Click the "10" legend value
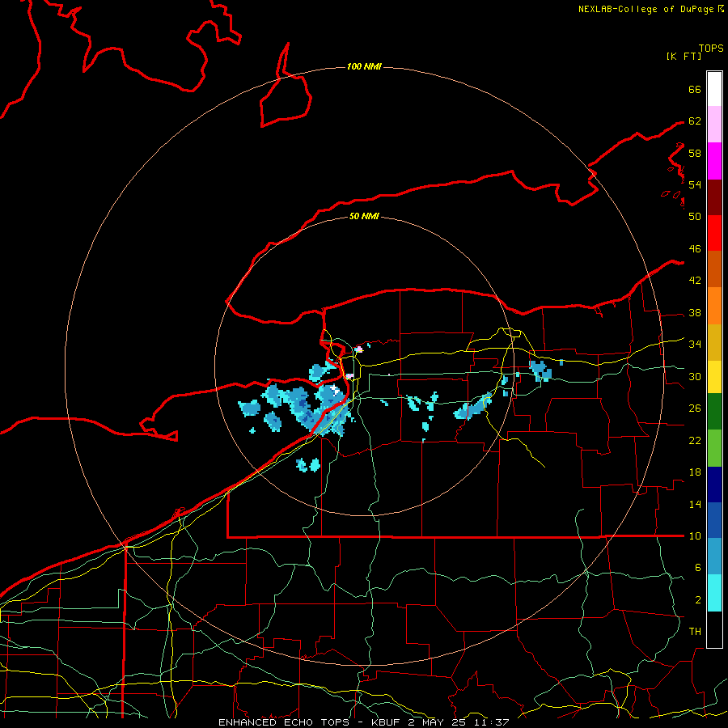This screenshot has width=728, height=728. click(695, 536)
